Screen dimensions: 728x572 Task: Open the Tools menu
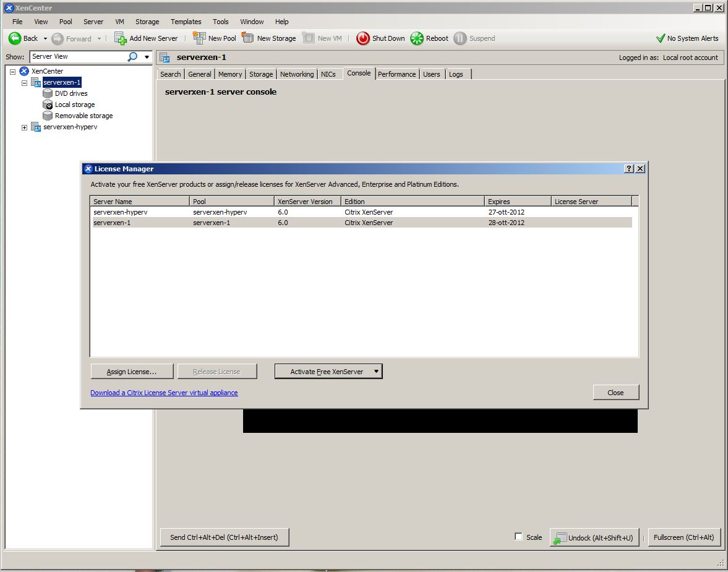221,22
